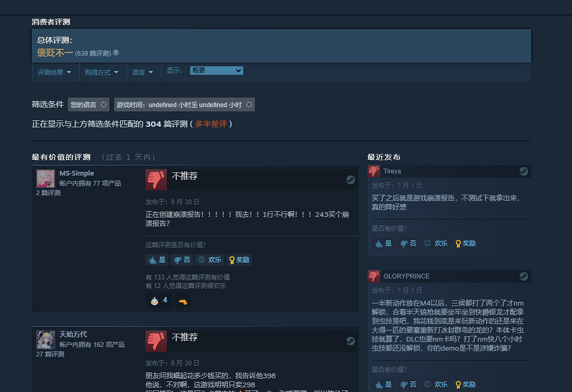Click the question-mark help icon beside 639 篇评测
572x392 pixels.
coord(115,53)
